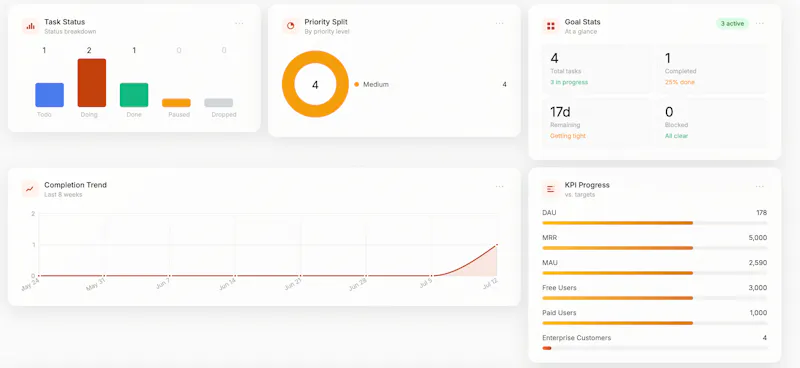Click the Enterprise Customers label
800x368 pixels.
tap(577, 338)
